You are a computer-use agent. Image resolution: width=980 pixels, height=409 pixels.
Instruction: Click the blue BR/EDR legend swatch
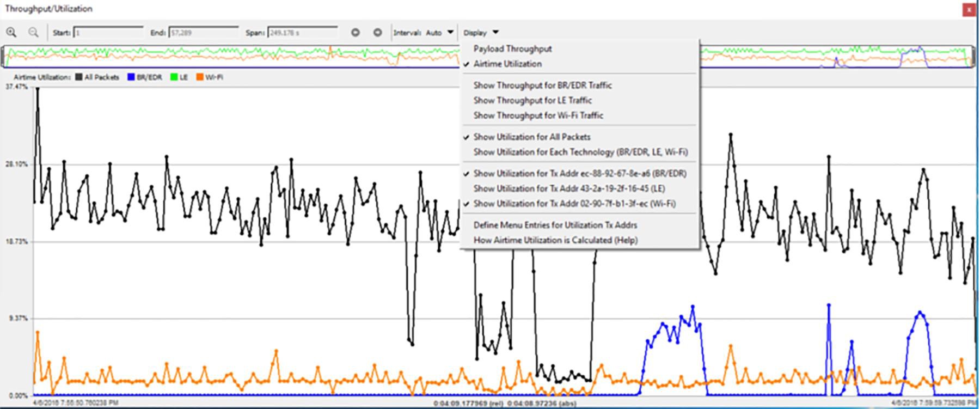131,77
